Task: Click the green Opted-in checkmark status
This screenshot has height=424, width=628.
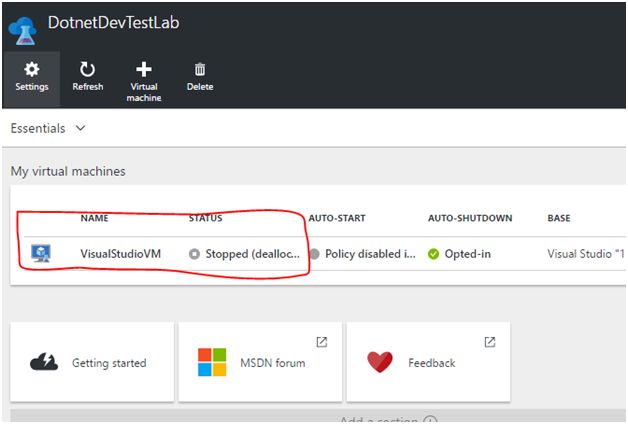Action: 434,254
